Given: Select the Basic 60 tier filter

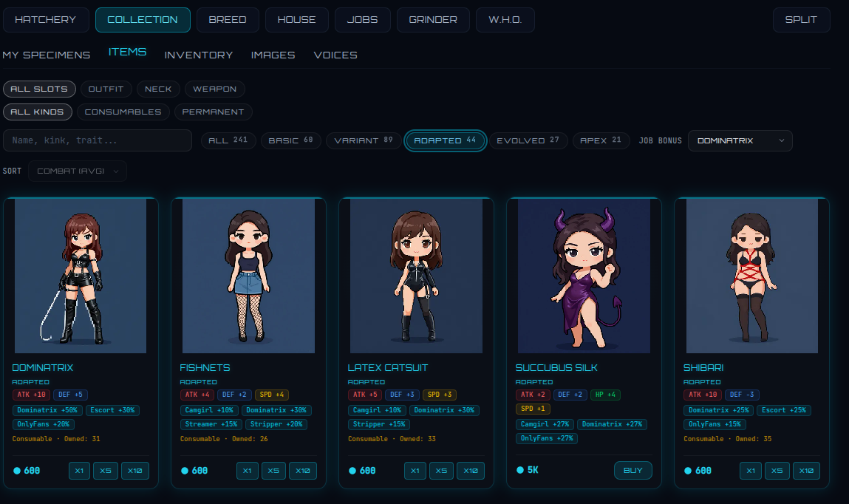Looking at the screenshot, I should [x=291, y=140].
